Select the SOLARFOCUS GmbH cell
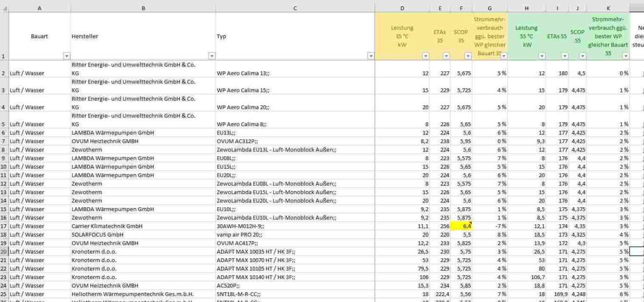Screen dimensions: 644x302 [x=143, y=235]
